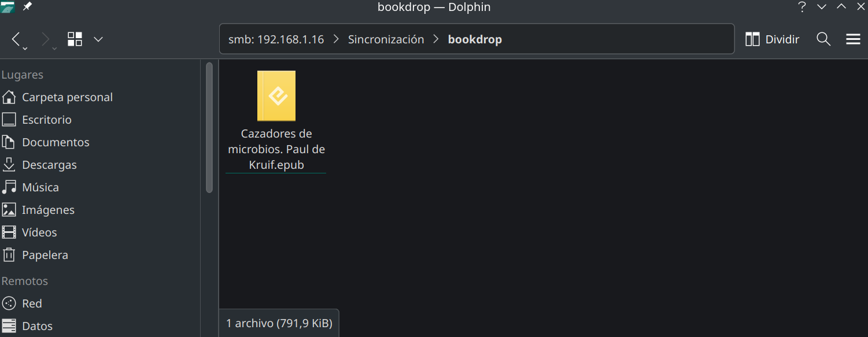Open Música in the places panel
The image size is (868, 337).
point(40,187)
